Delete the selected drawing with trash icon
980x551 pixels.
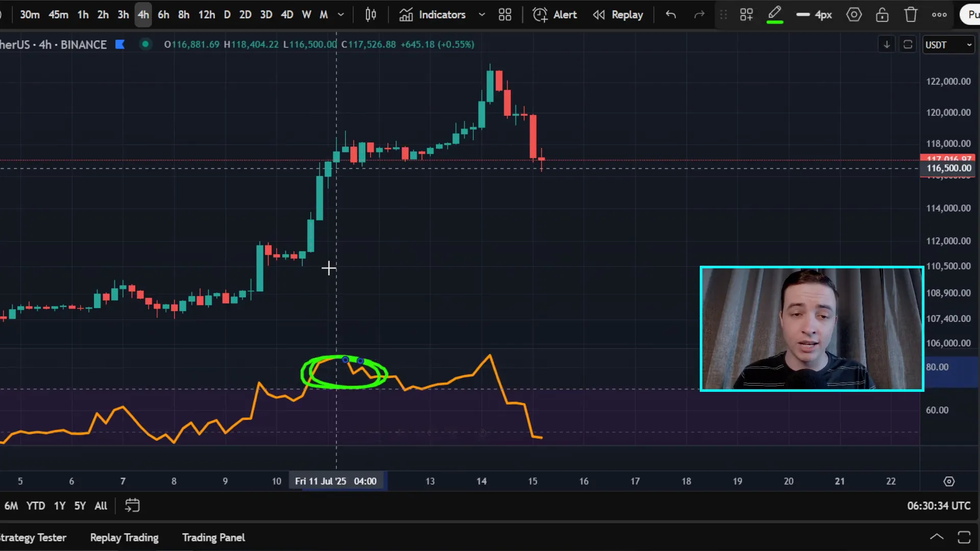click(911, 15)
